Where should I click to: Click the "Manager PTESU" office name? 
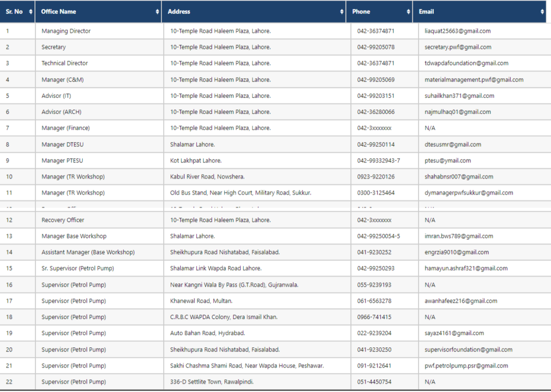pos(62,161)
